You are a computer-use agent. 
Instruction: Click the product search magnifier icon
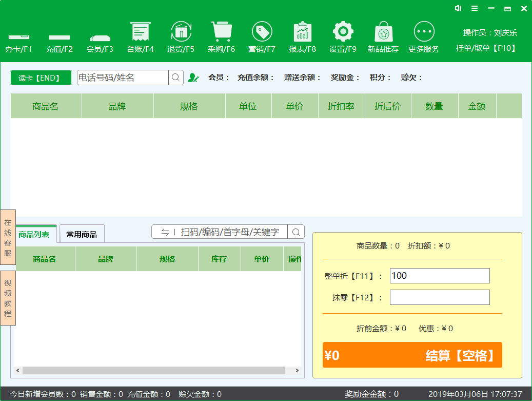(296, 232)
